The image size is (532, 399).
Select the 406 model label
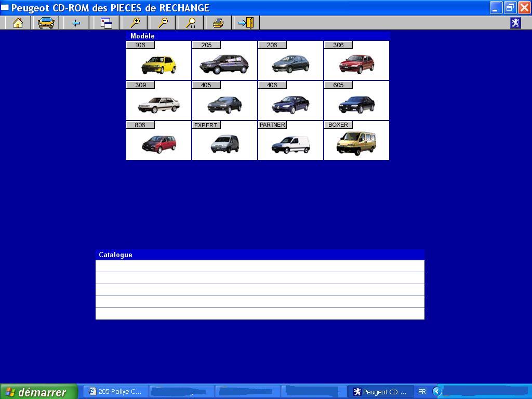coord(272,85)
